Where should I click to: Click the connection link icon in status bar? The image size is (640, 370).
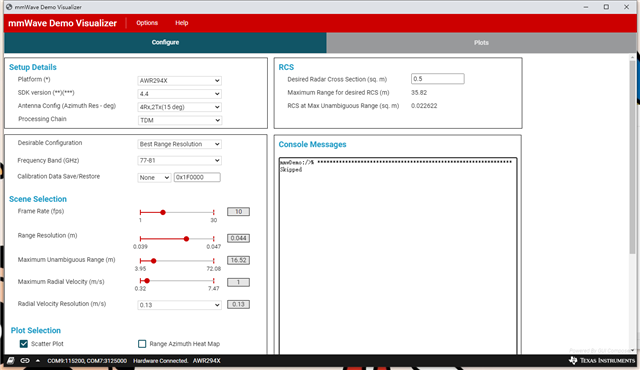click(x=25, y=361)
